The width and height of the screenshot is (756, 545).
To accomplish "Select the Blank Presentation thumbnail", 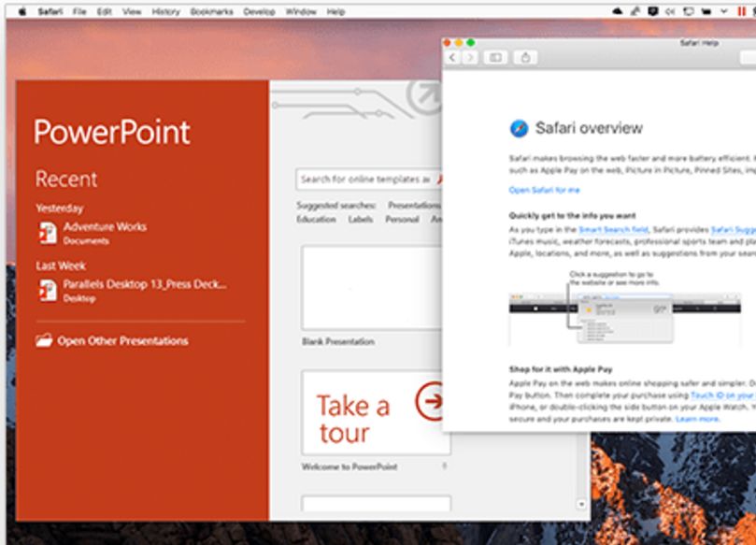I will coord(372,288).
